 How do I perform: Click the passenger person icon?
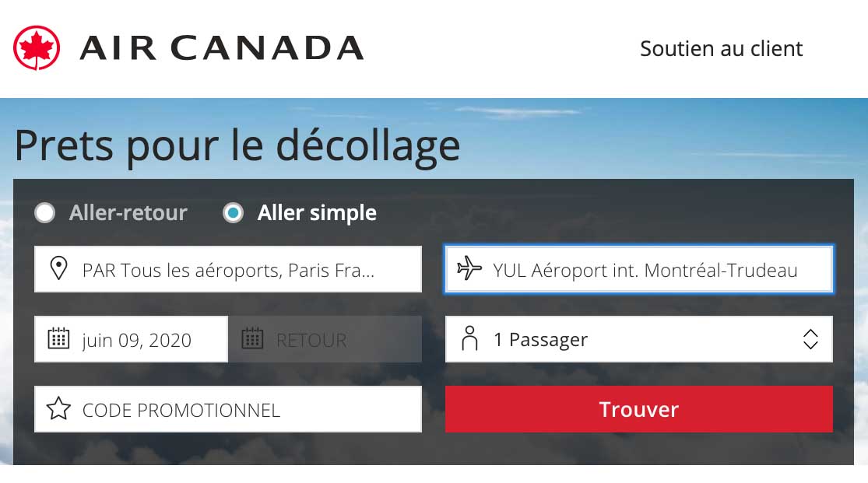[x=469, y=339]
